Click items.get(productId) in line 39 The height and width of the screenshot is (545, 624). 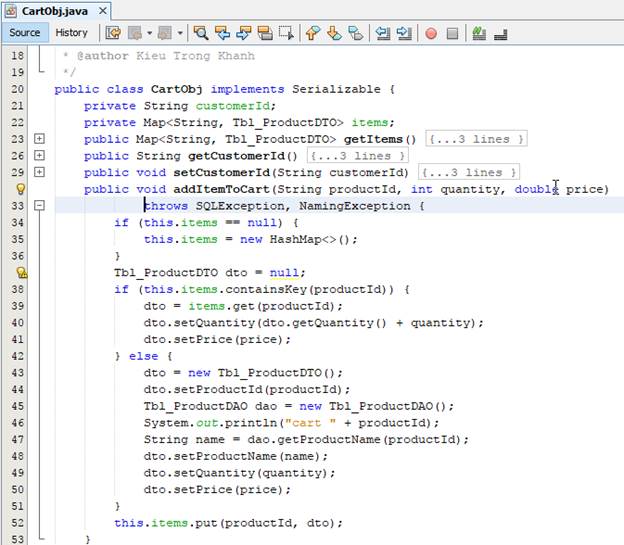(265, 306)
